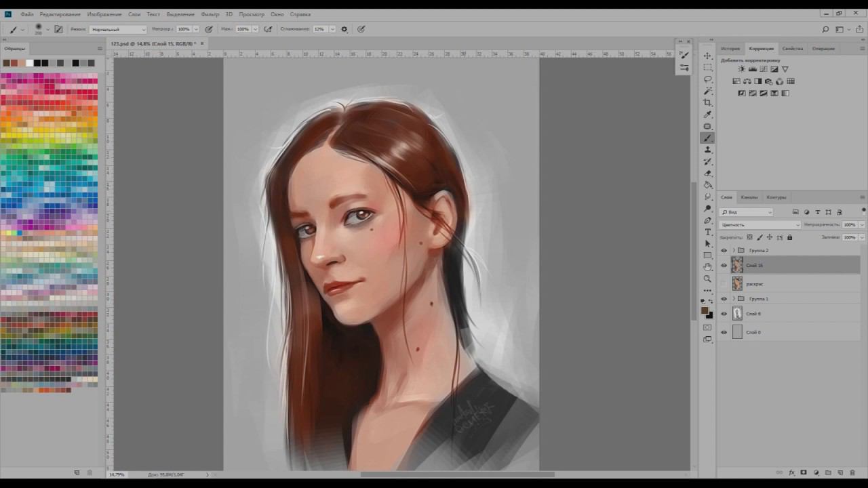Switch to the Свойства tab
Screen dimensions: 868x488
click(792, 49)
